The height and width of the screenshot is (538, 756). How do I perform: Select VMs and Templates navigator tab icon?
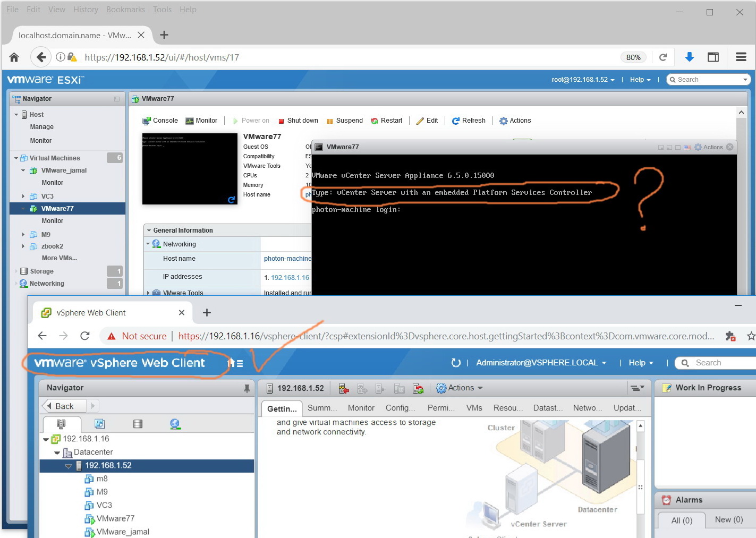coord(99,424)
